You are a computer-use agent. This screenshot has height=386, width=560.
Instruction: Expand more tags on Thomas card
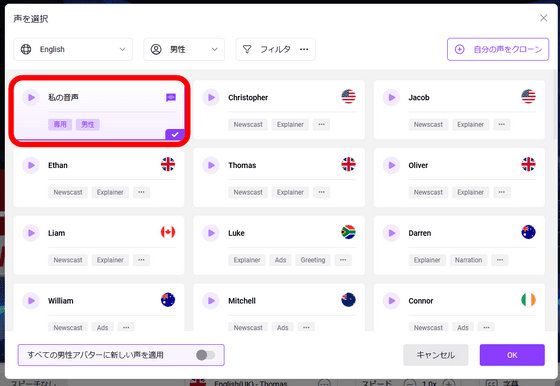click(x=321, y=192)
